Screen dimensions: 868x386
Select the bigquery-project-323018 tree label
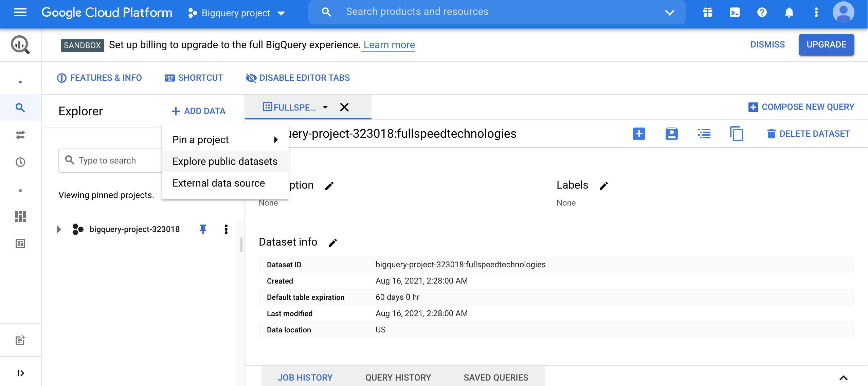click(x=134, y=229)
